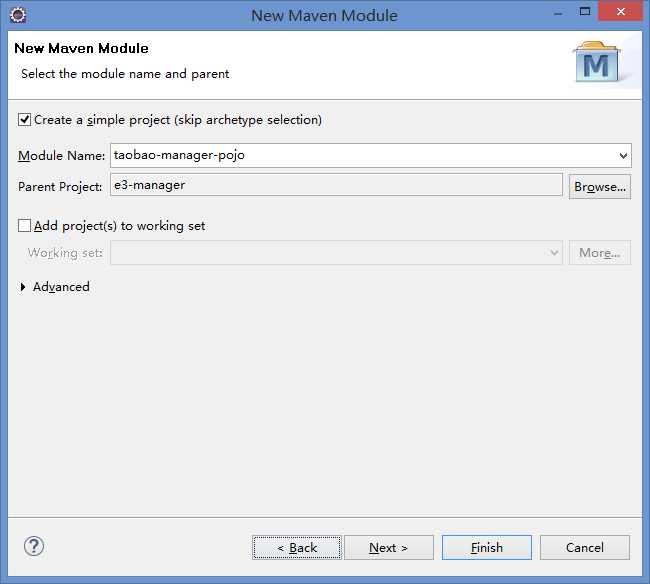Cancel the New Maven Module dialog
The width and height of the screenshot is (650, 584).
pos(585,548)
